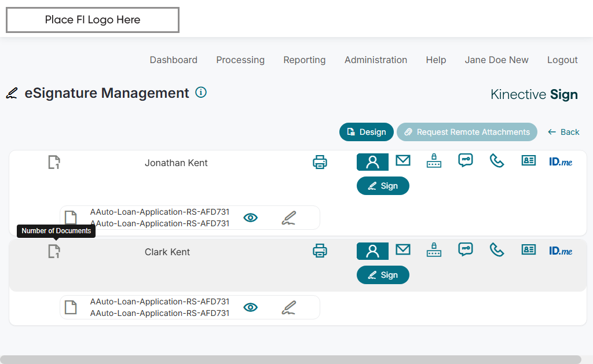
Task: Preview Jonathan Kent's document with eye icon
Action: tap(250, 218)
